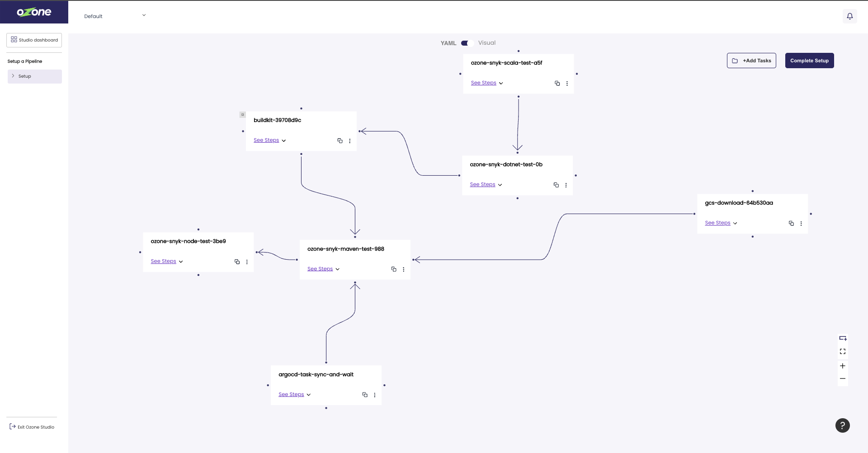Open the argocd-task-sync-and-wait options menu
This screenshot has width=868, height=453.
pyautogui.click(x=374, y=395)
